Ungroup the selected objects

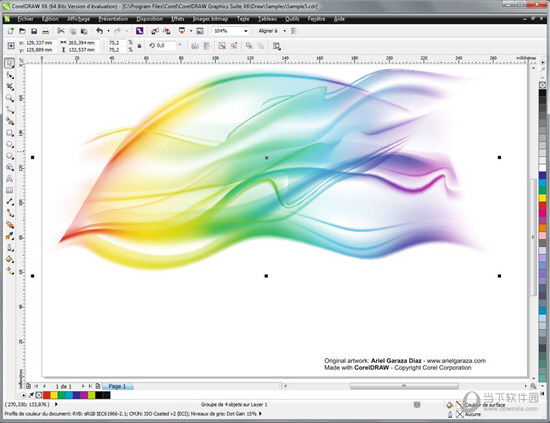point(222,46)
